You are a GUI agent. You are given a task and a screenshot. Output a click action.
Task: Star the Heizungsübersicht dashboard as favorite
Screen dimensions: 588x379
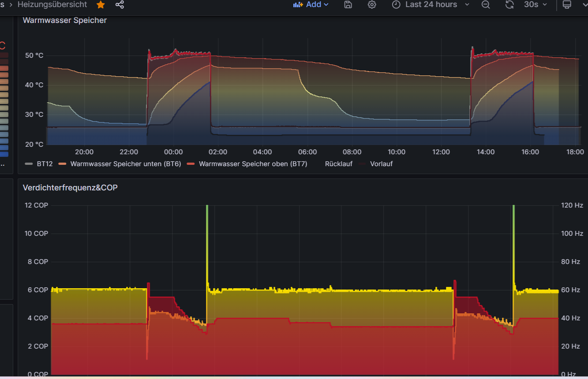coord(101,5)
